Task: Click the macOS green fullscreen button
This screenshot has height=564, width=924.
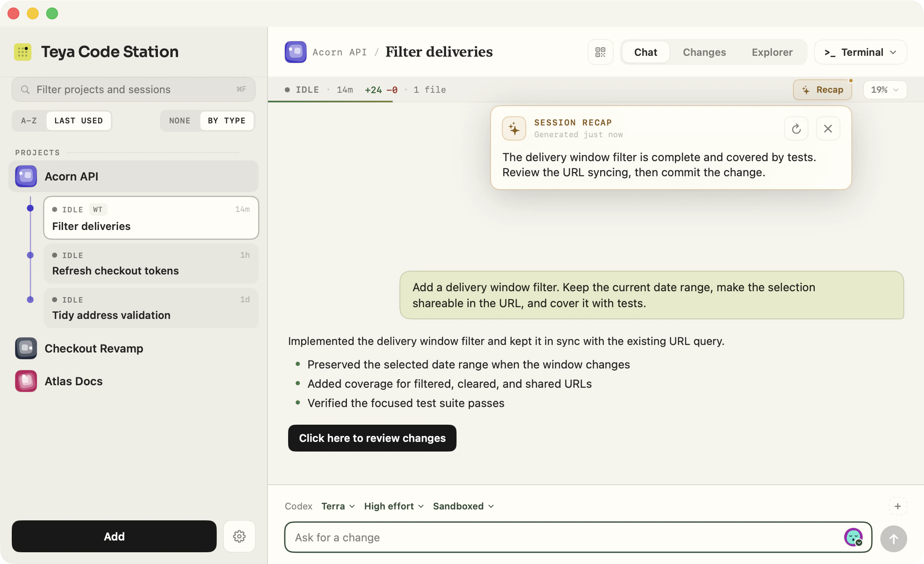Action: click(x=52, y=13)
